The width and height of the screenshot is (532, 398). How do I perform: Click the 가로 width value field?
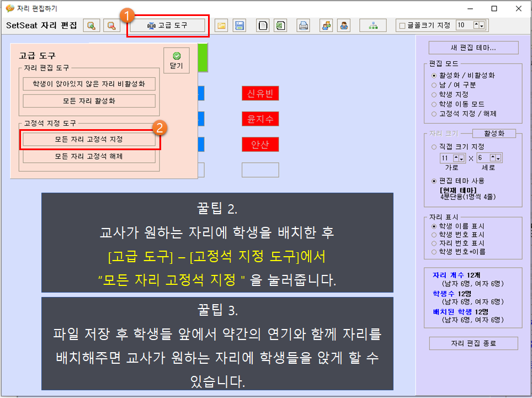[446, 158]
